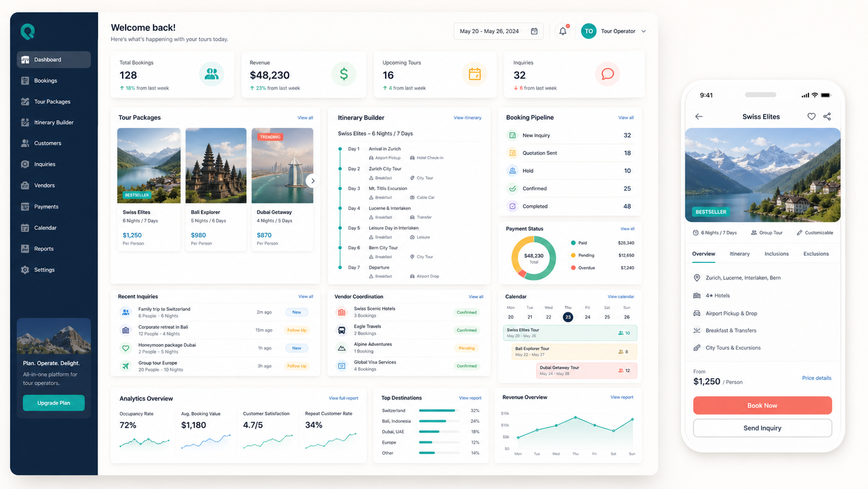Click the Quotation Sent pipeline icon
The width and height of the screenshot is (868, 489).
[512, 153]
